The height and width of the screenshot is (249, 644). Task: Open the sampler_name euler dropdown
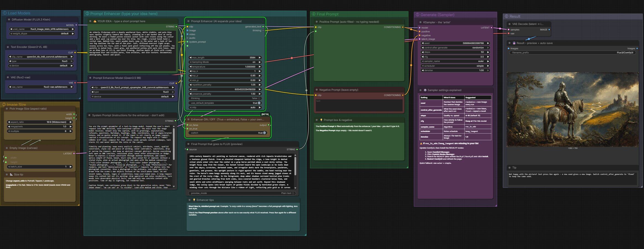coord(455,61)
